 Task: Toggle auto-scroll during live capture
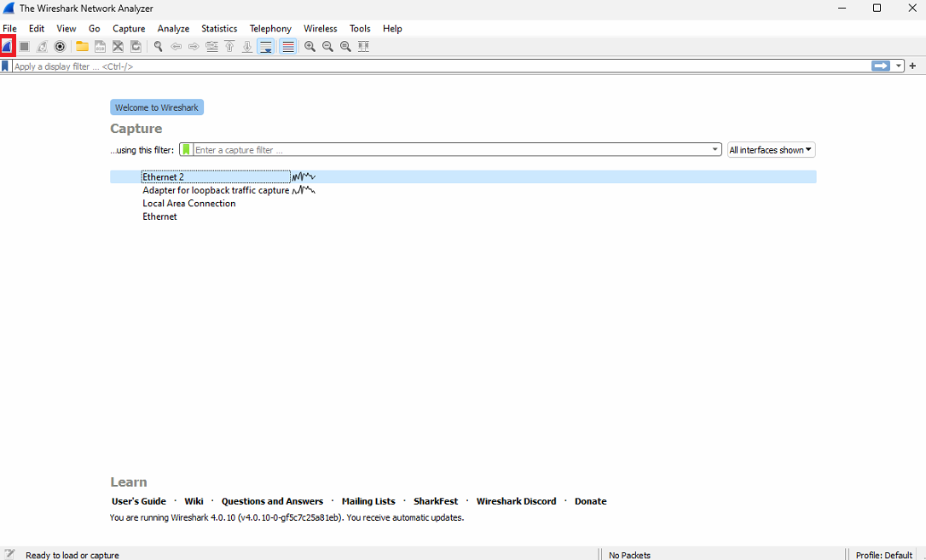pos(266,46)
